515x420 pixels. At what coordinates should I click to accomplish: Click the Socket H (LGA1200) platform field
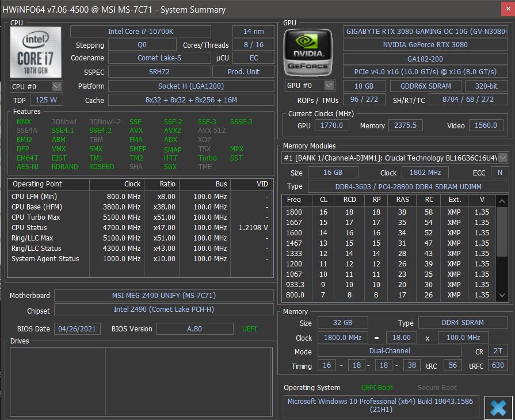[x=191, y=86]
